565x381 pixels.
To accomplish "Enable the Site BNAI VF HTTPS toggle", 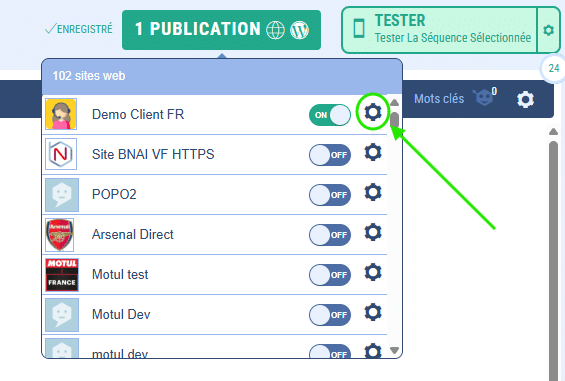I will coord(330,155).
